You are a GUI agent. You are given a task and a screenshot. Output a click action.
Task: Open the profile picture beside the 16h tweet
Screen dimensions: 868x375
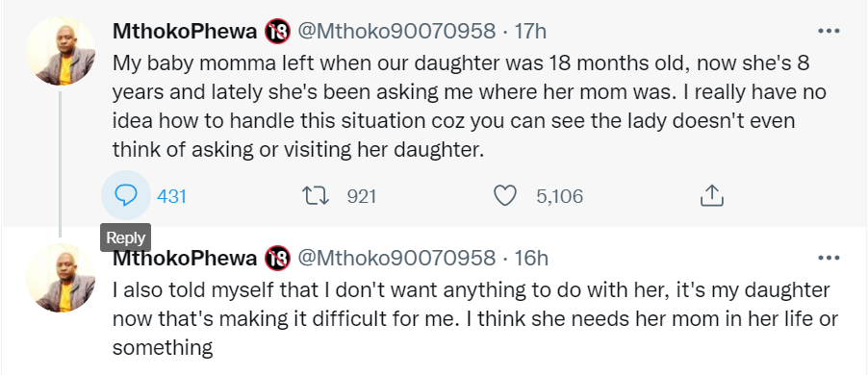61,277
